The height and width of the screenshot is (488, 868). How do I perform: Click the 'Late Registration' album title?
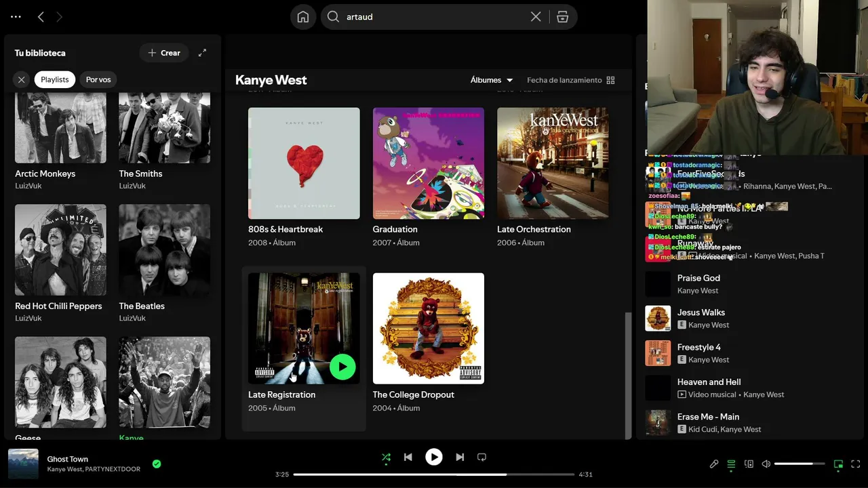(281, 394)
